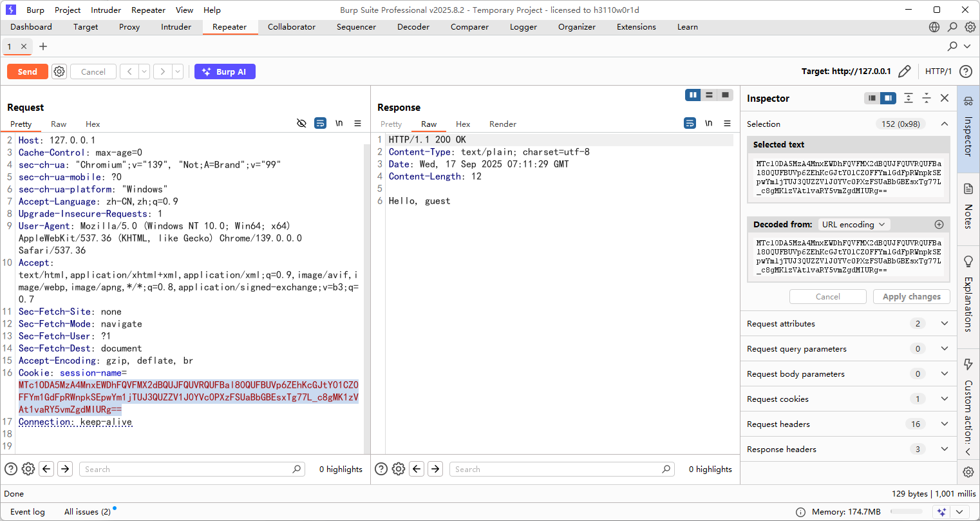Open Repeater request settings gear
Viewport: 980px width, 521px height.
point(59,71)
